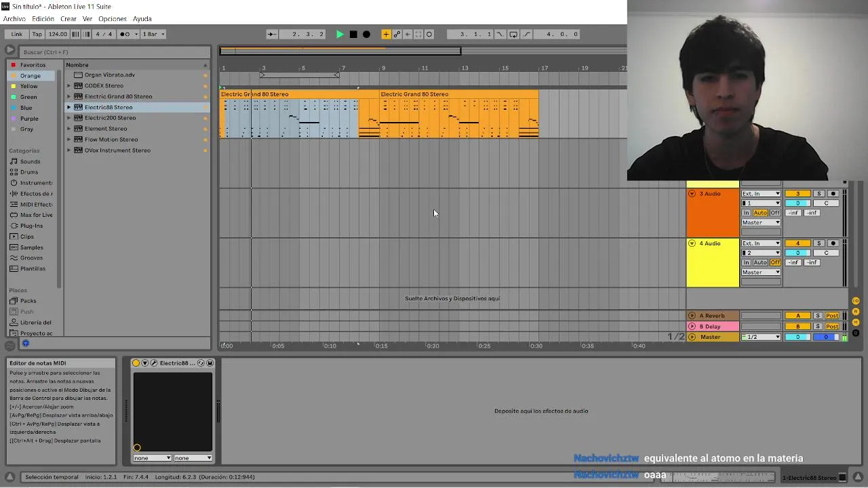Viewport: 868px width, 488px height.
Task: Click the Stop button in transport
Action: pos(353,34)
